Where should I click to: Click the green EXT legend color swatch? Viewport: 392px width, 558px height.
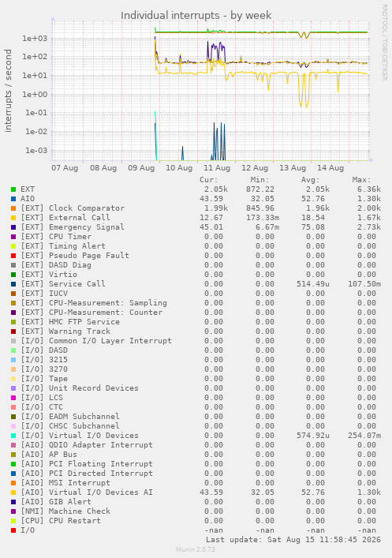[x=13, y=189]
